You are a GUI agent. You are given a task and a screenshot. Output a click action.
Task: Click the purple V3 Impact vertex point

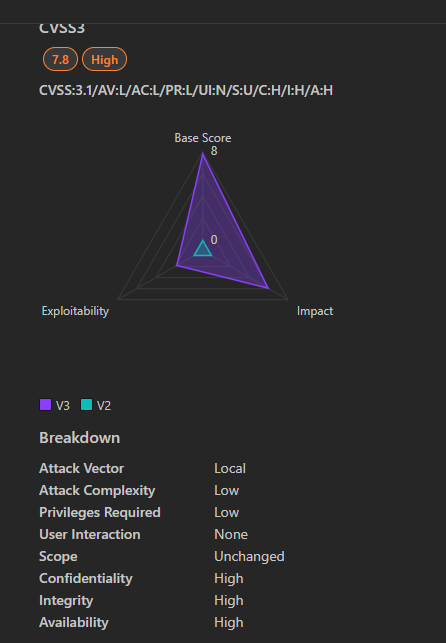point(268,288)
